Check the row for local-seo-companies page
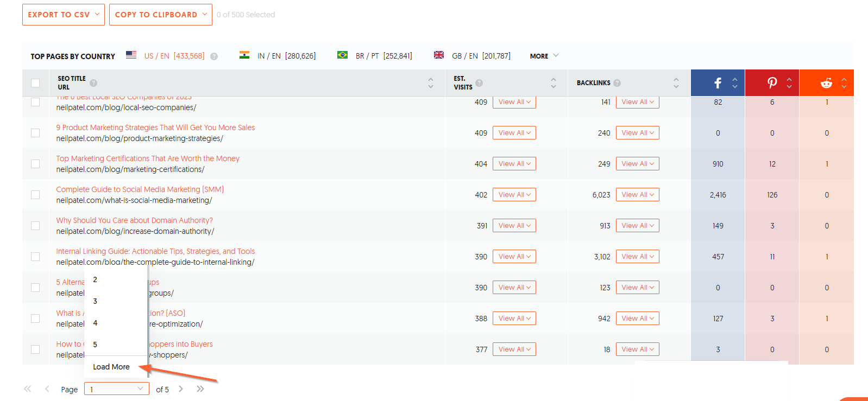 pos(35,102)
